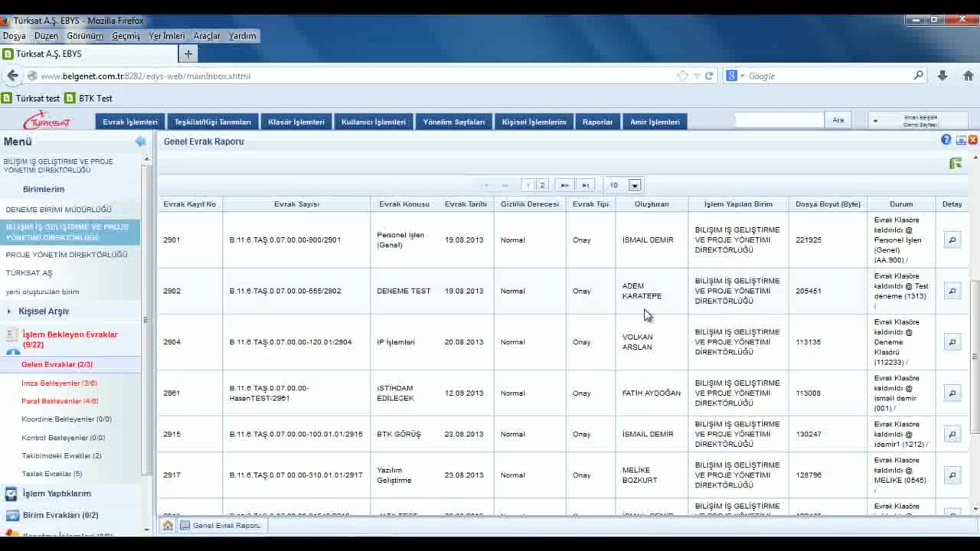Screen dimensions: 980x551
Task: Click the search input field beside Ara
Action: click(x=779, y=120)
